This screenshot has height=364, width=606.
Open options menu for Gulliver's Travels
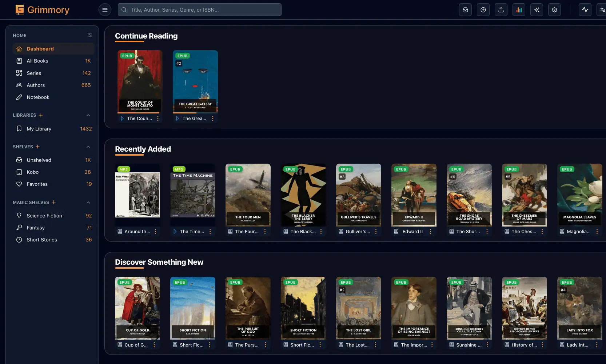click(x=376, y=232)
